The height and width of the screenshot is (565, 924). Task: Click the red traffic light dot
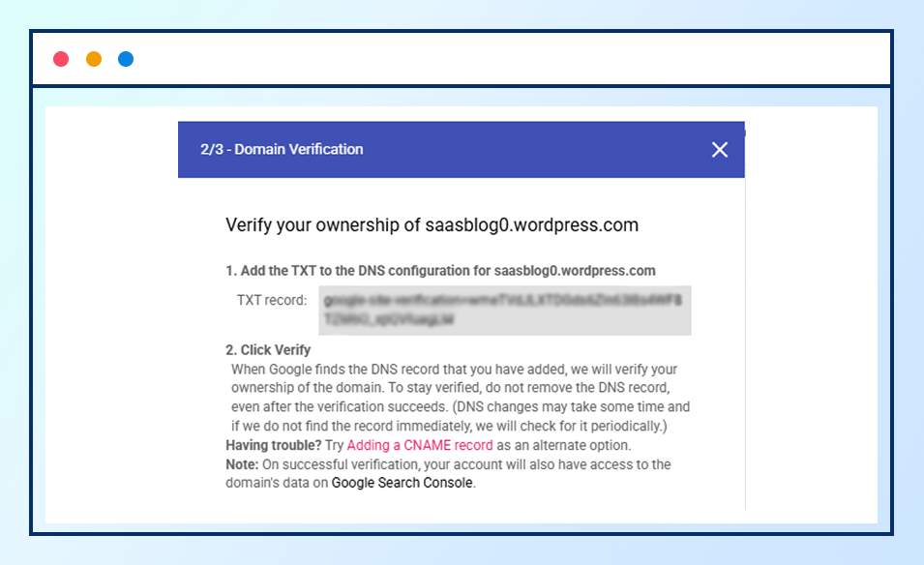coord(61,58)
